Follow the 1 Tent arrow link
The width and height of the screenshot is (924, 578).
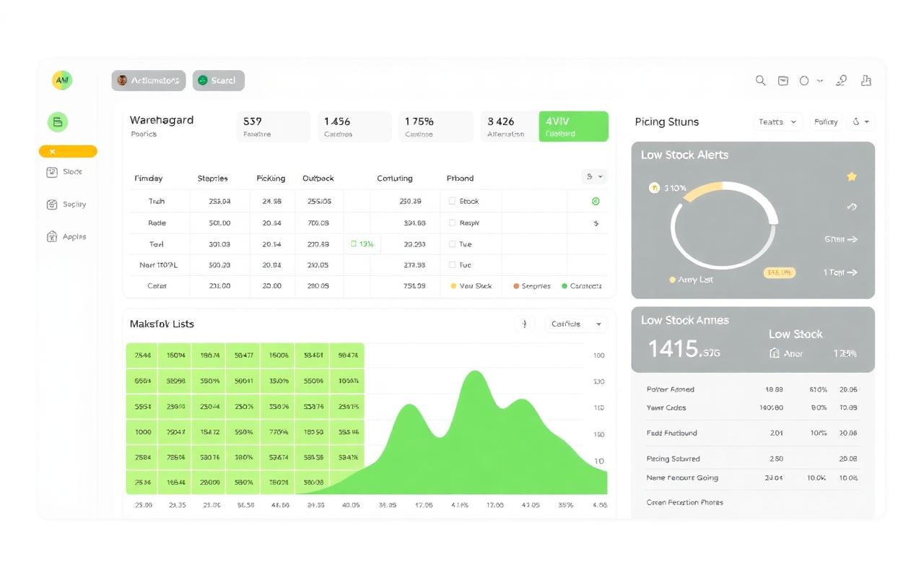840,272
